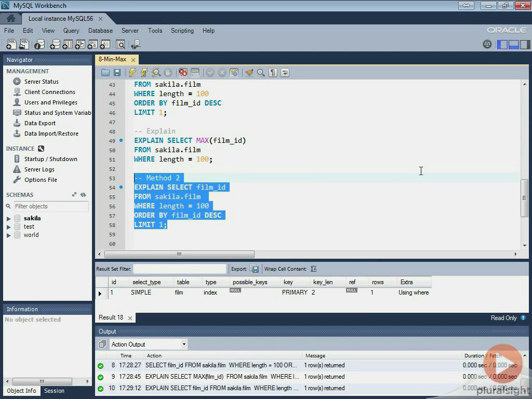Open script file folder icon in editor
Viewport: 532px width, 399px height.
coord(105,72)
